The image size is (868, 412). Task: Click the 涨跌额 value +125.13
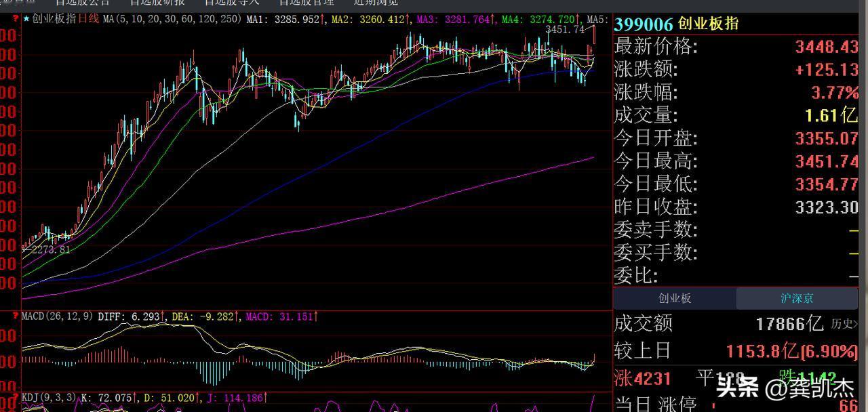(827, 70)
